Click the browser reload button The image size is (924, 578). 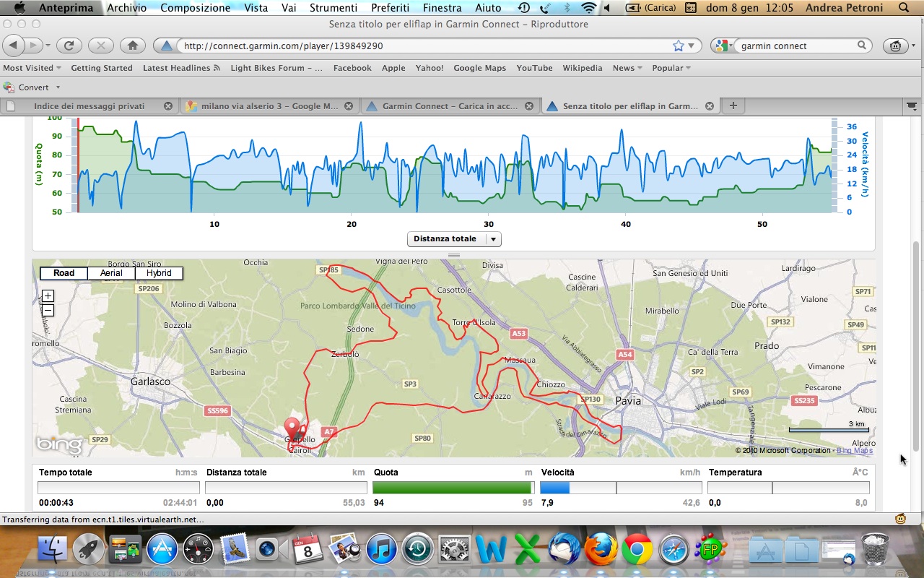(69, 46)
